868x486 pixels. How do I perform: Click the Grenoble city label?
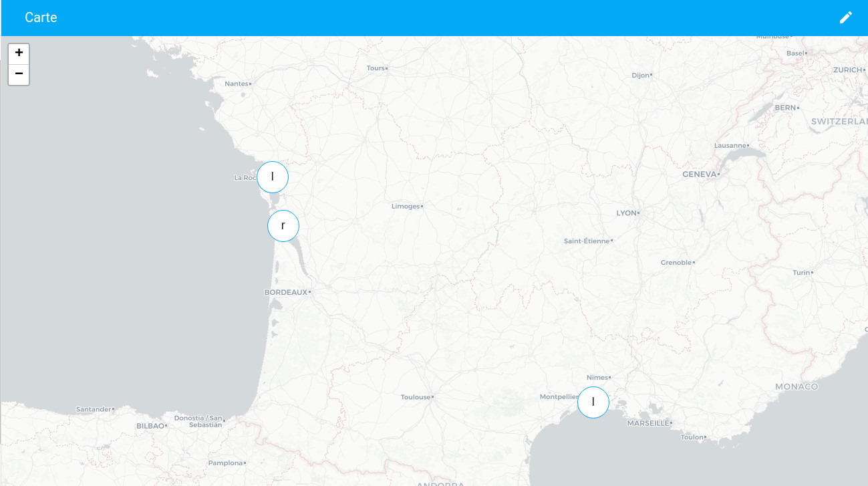pyautogui.click(x=676, y=263)
